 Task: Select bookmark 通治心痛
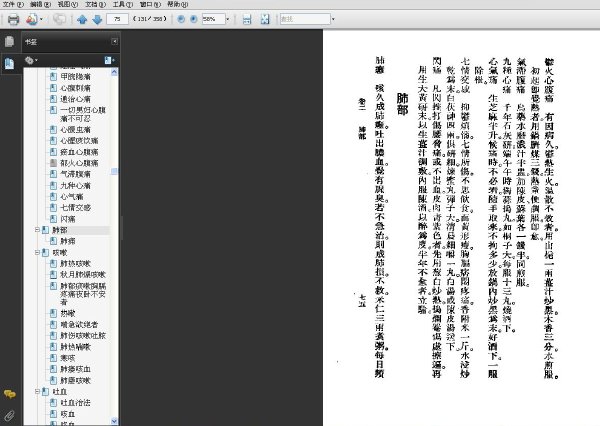click(75, 99)
